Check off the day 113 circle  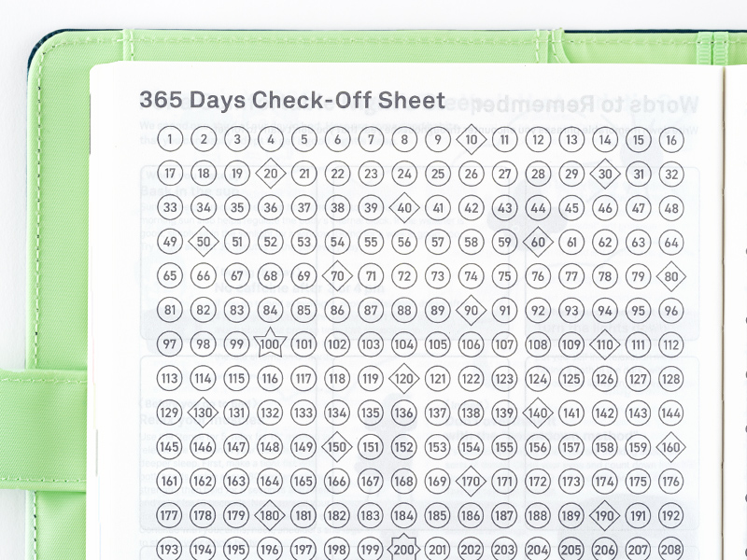click(x=169, y=379)
